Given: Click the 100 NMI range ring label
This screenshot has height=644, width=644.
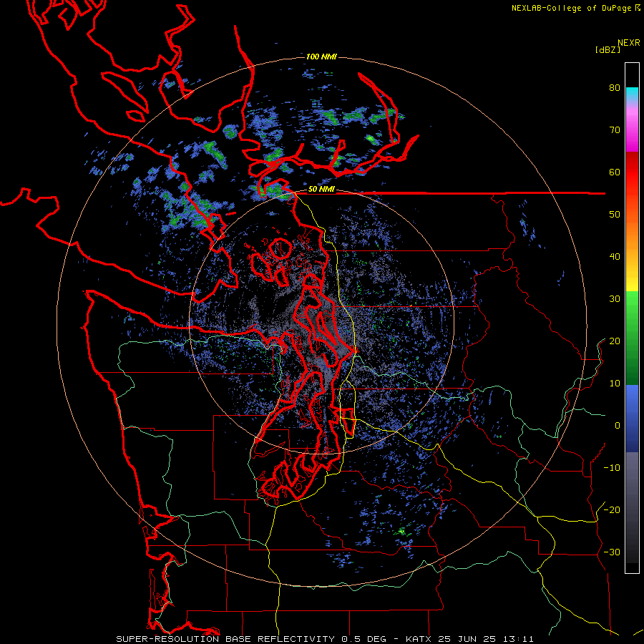Looking at the screenshot, I should click(x=321, y=57).
